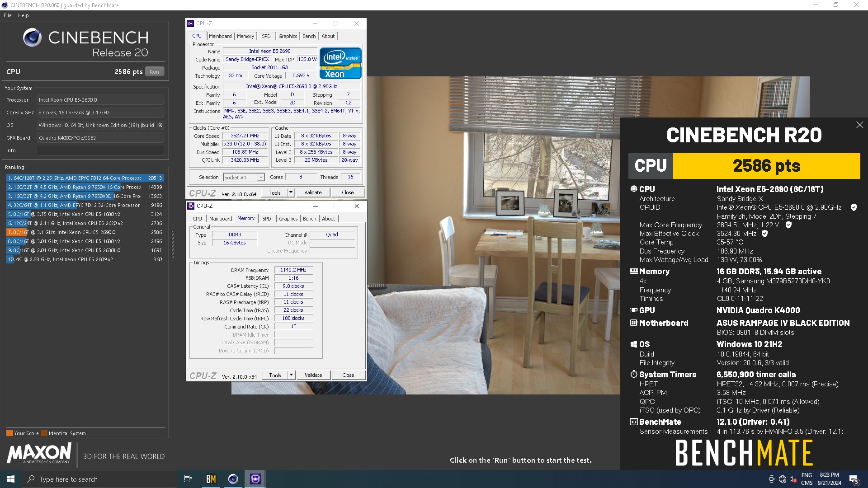868x488 pixels.
Task: Click the Intel Inside Xeon logo badge
Action: click(340, 63)
